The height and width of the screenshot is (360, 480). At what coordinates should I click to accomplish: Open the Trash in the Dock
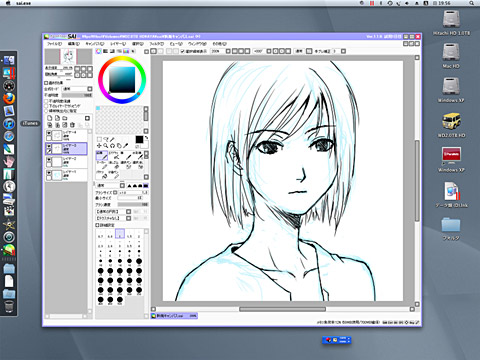[9, 306]
